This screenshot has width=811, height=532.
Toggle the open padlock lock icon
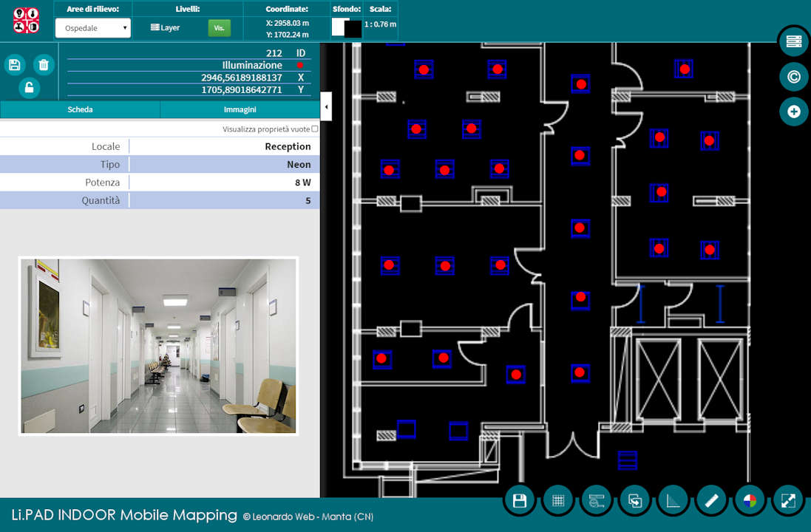point(30,87)
